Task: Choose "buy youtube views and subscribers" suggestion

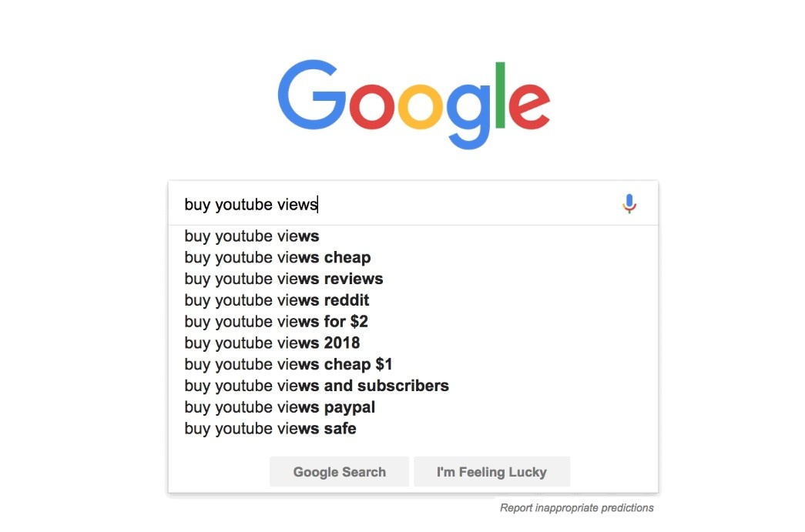Action: point(317,386)
